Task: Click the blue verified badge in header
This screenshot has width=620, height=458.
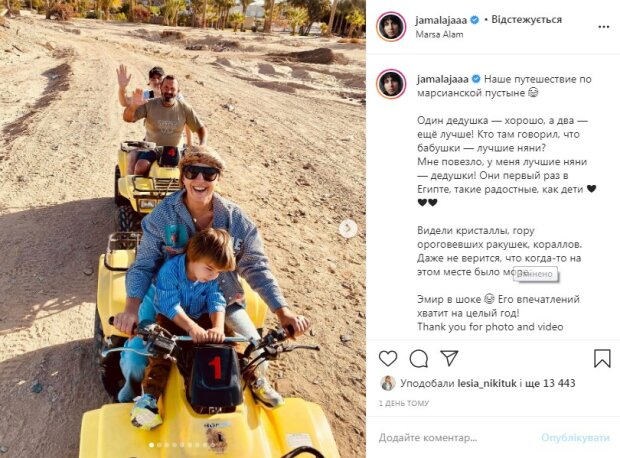Action: 474,20
